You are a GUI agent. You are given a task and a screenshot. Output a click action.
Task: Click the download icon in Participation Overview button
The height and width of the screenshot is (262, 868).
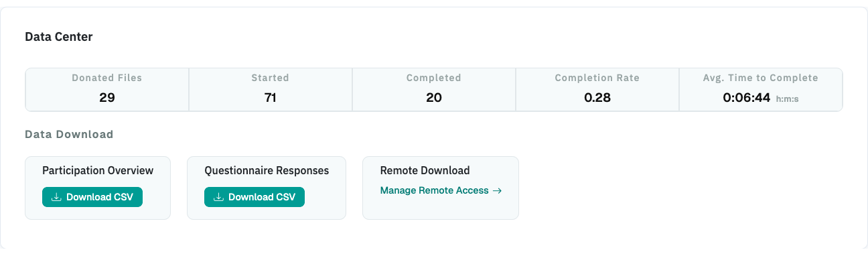[x=57, y=197]
